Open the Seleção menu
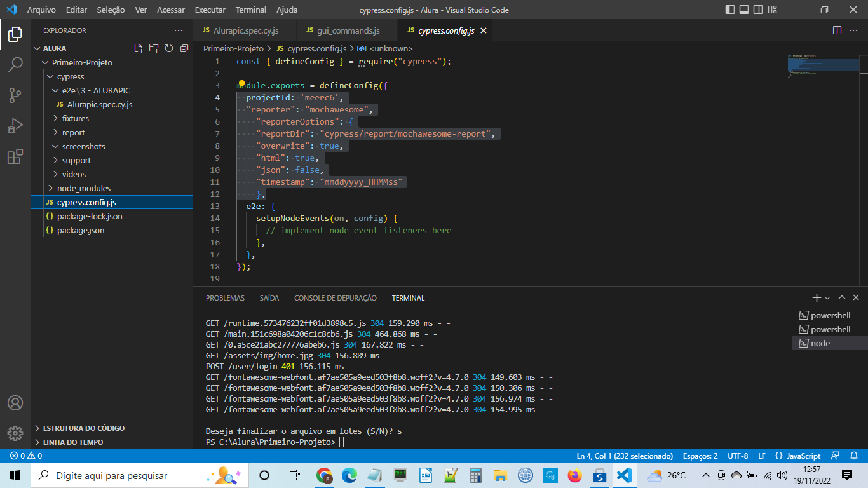The image size is (868, 488). (111, 10)
